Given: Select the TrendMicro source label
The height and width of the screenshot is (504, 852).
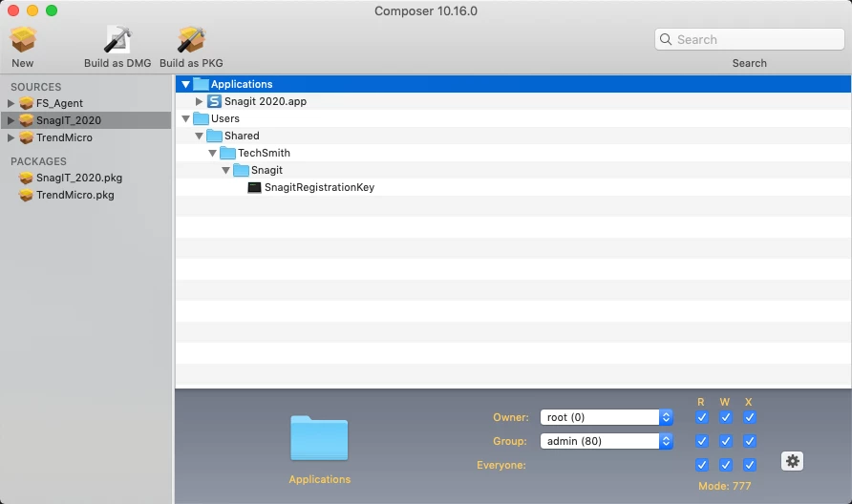Looking at the screenshot, I should [64, 138].
